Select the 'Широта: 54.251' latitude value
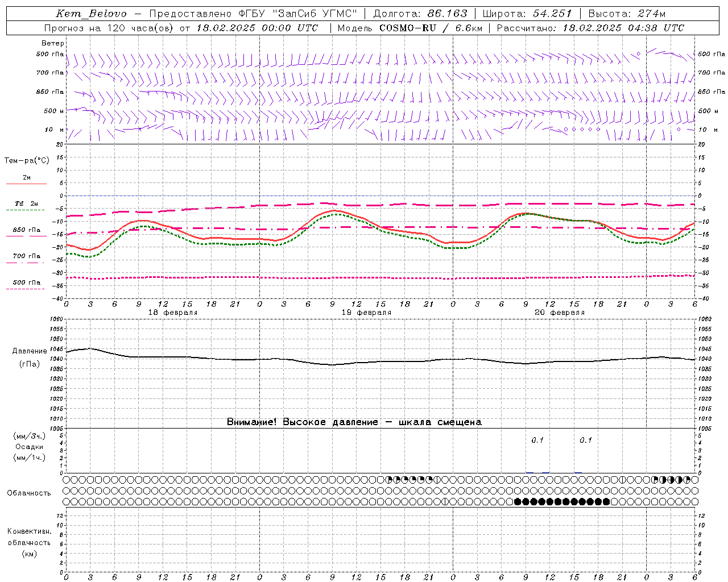The height and width of the screenshot is (582, 728). tap(527, 14)
